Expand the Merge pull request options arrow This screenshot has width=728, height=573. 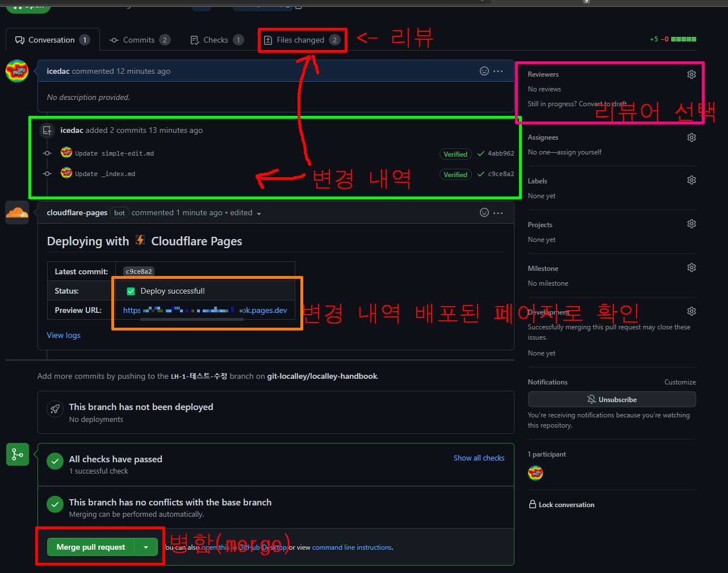click(146, 547)
